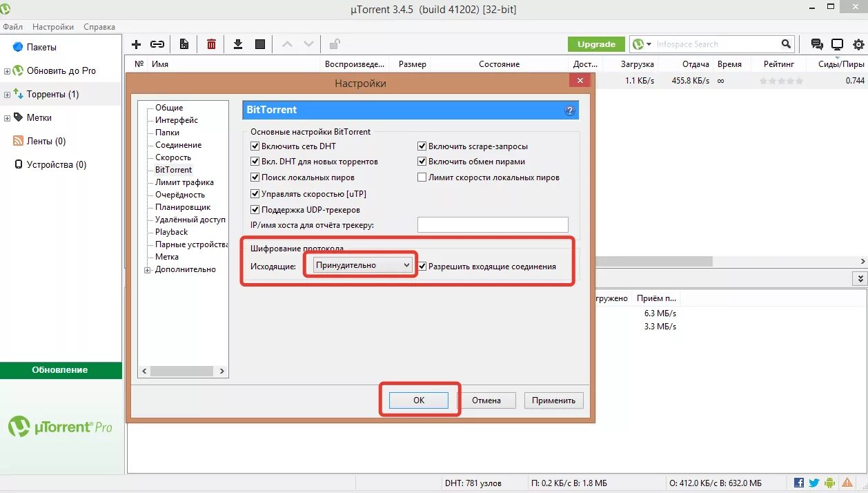This screenshot has height=493, width=868.
Task: Enable Лимит скорости локальных пиров checkbox
Action: pyautogui.click(x=422, y=177)
